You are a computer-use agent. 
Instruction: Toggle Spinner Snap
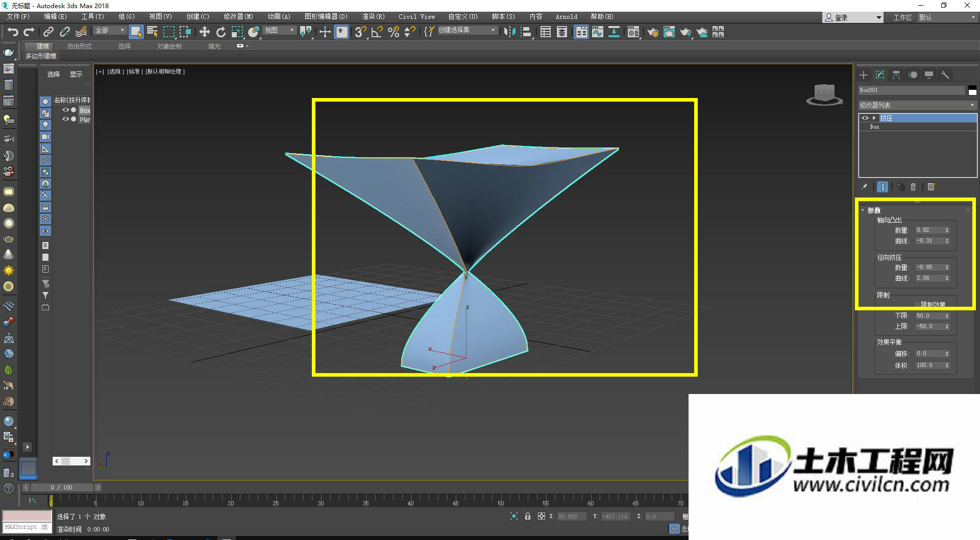click(409, 32)
